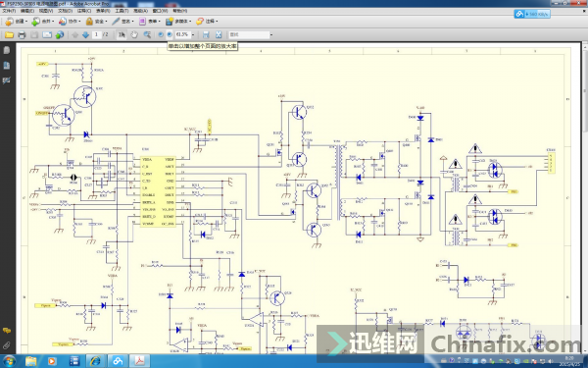Print the document using the printer icon

point(22,35)
